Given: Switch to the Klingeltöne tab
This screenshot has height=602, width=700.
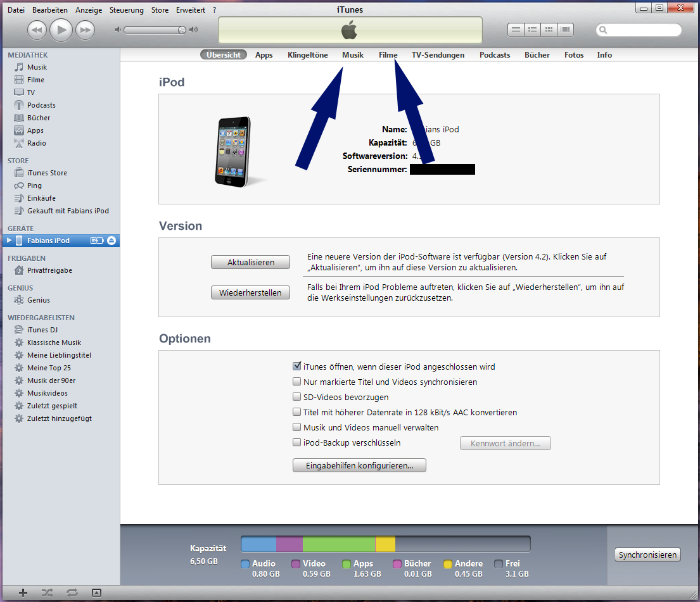Looking at the screenshot, I should [308, 55].
